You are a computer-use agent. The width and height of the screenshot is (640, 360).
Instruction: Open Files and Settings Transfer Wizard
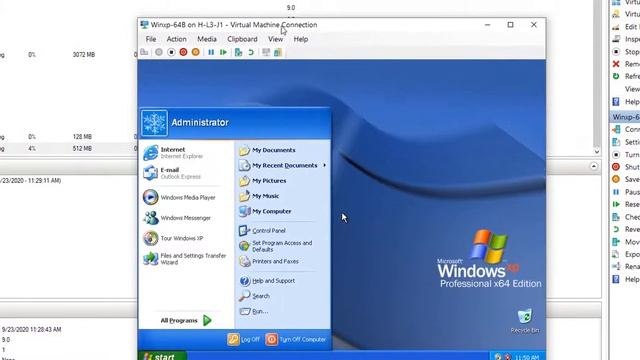pyautogui.click(x=186, y=259)
